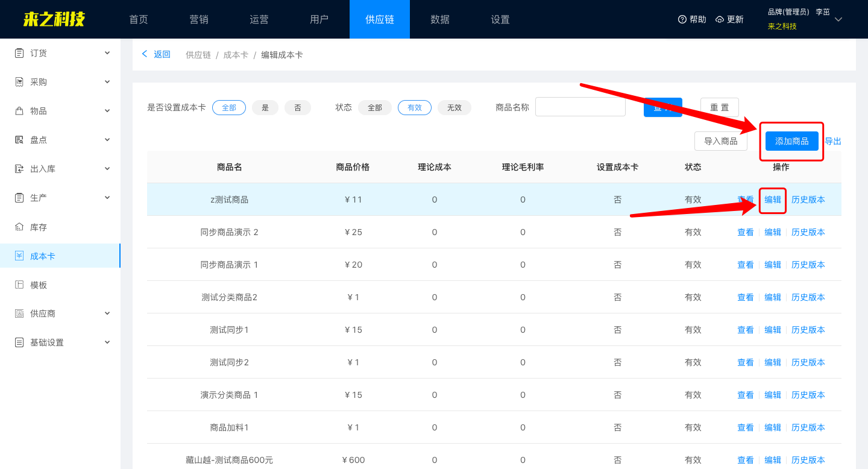868x469 pixels.
Task: Expand the 生产 sidebar menu chevron
Action: tap(107, 198)
